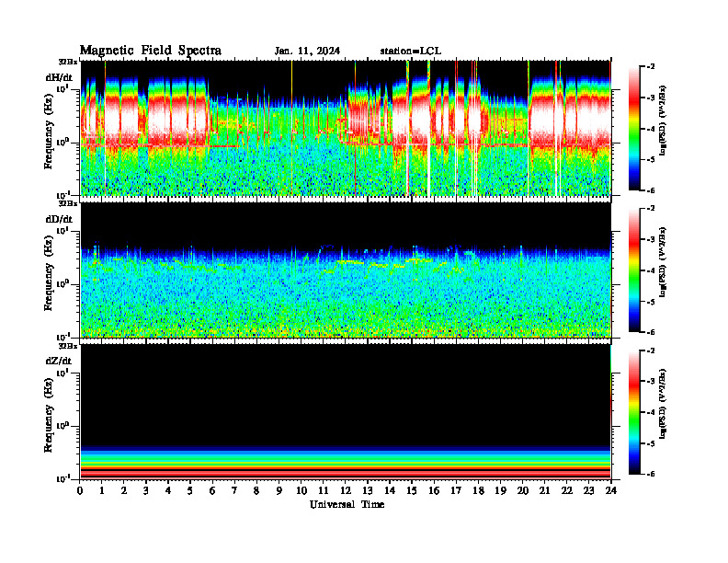Click the hour 9 tick label on the time axis
Screen dimensions: 728x563
(279, 491)
